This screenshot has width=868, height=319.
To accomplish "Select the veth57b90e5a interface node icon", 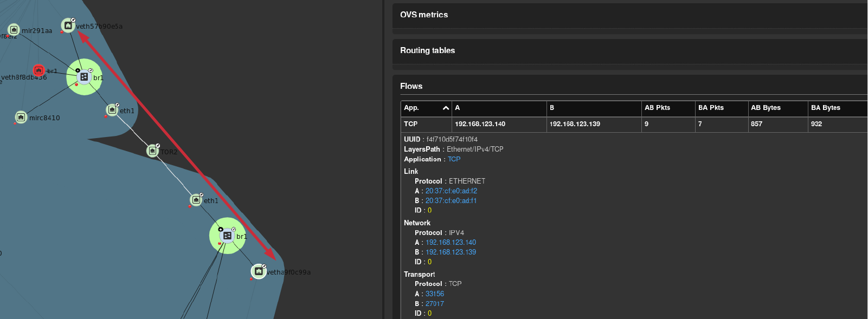I will pyautogui.click(x=68, y=25).
